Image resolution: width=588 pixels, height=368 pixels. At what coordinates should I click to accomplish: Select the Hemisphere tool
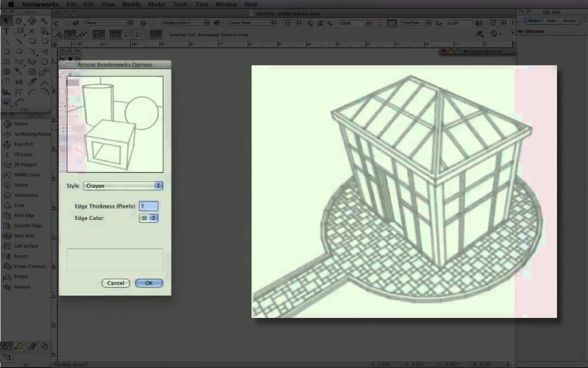[x=26, y=195]
